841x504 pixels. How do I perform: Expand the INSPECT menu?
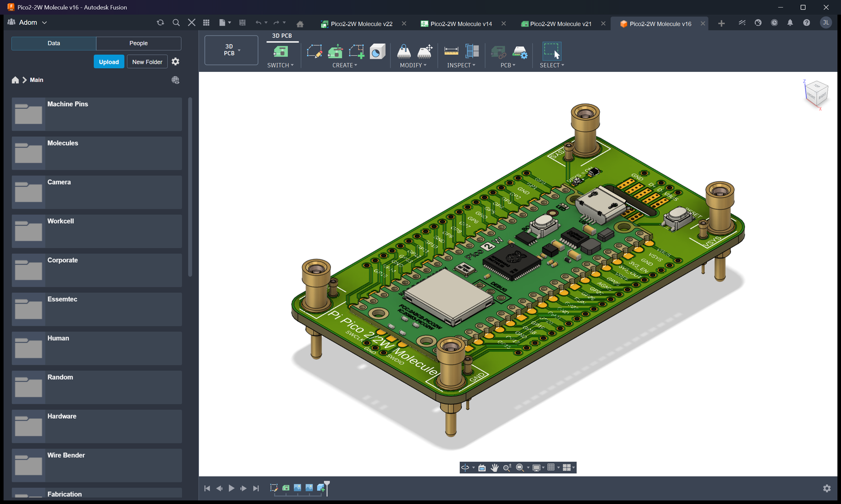point(461,65)
